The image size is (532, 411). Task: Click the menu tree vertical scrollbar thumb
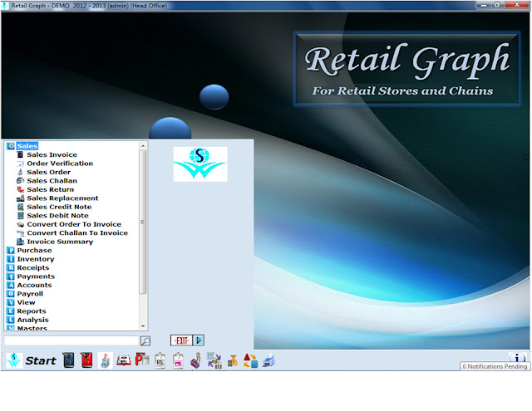pos(143,223)
